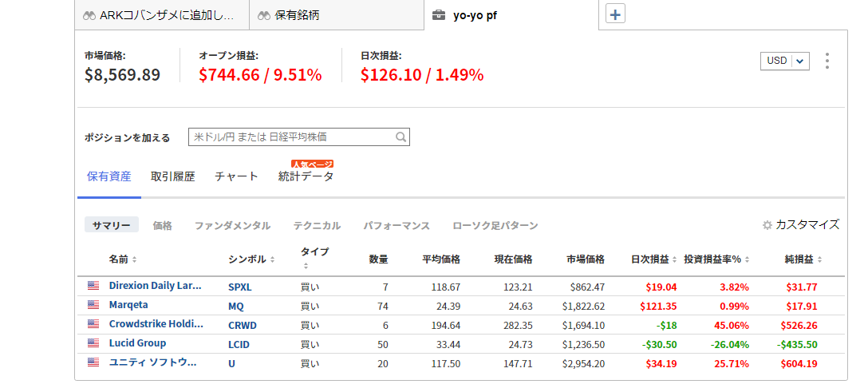Click the US flag on the Crowdstrike row
The width and height of the screenshot is (868, 388).
93,323
